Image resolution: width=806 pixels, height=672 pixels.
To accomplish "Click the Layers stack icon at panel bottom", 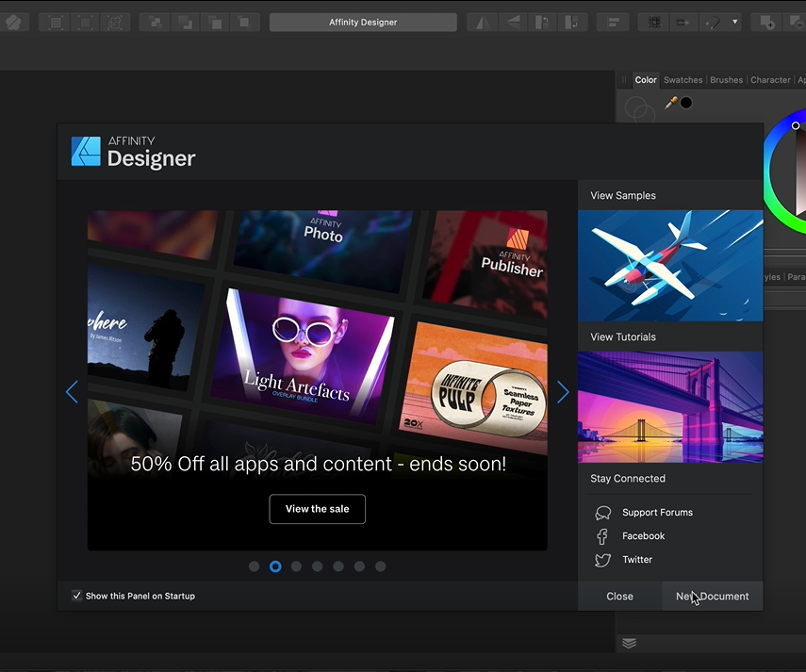I will [x=629, y=643].
